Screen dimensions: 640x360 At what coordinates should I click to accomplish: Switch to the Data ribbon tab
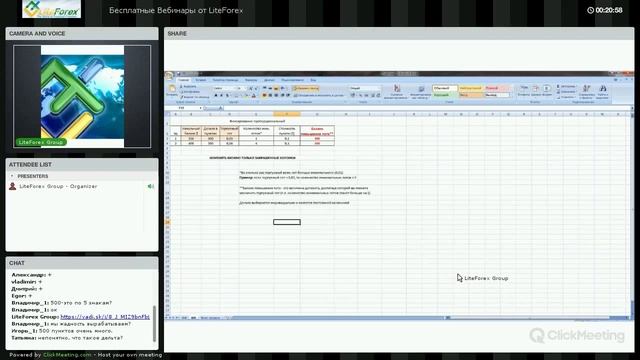click(269, 80)
